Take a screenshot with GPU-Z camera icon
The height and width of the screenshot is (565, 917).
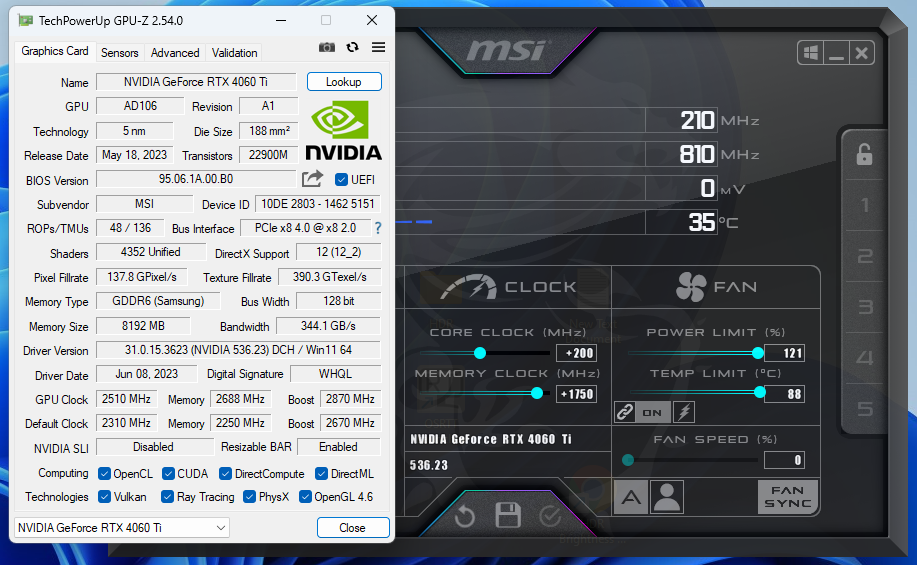click(327, 47)
